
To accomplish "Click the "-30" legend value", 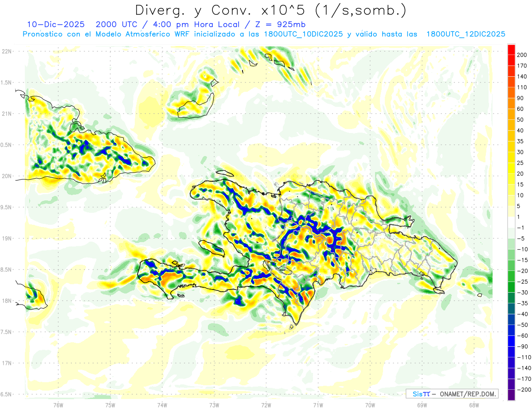I will [x=522, y=292].
